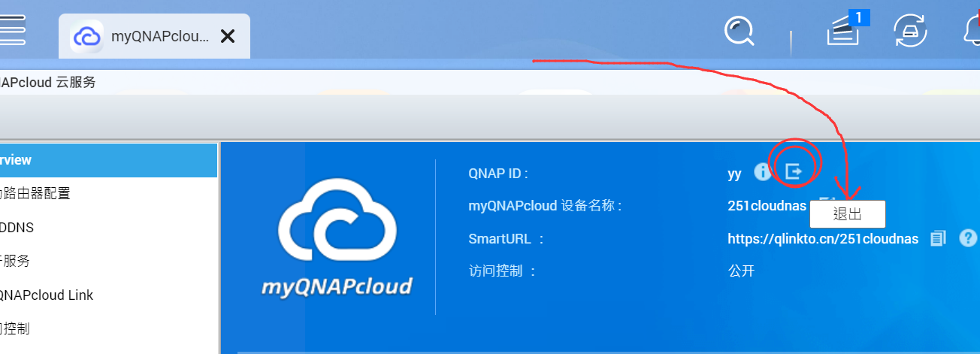
Task: Open help via the question mark icon
Action: point(969,238)
